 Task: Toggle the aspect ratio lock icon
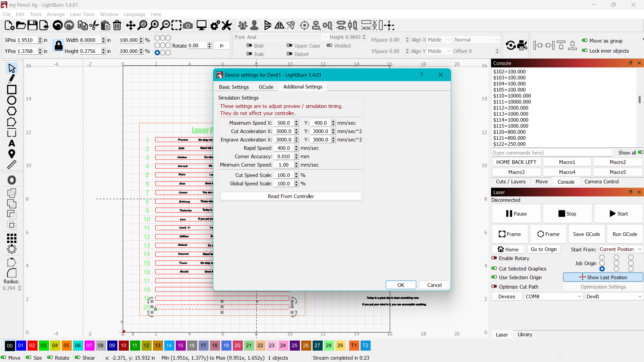click(59, 45)
